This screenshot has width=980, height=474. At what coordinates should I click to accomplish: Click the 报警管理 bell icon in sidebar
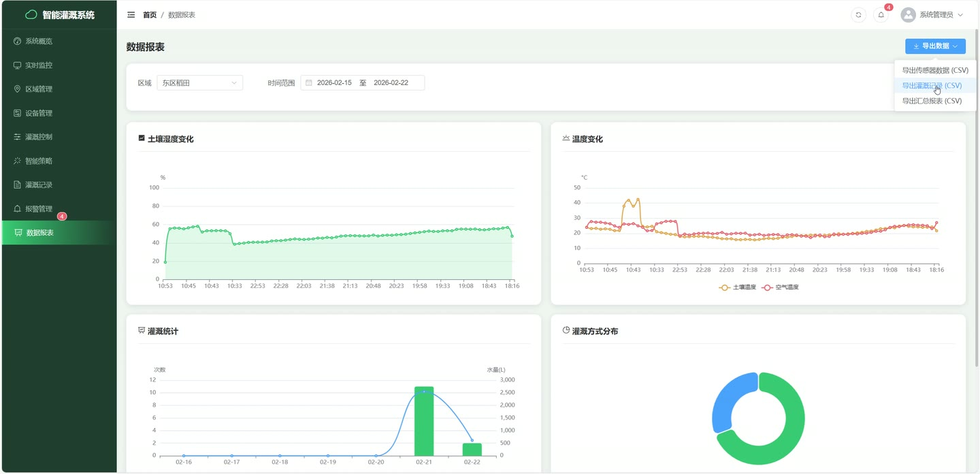18,208
